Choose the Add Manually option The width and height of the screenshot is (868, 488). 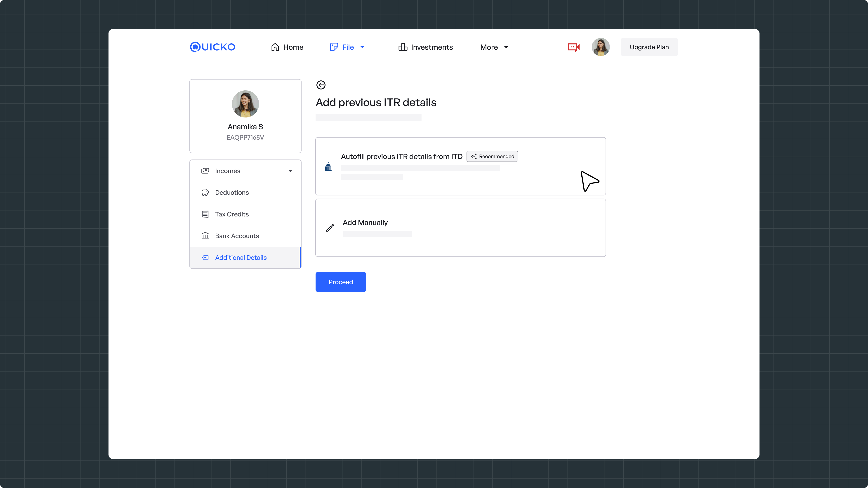(x=460, y=228)
